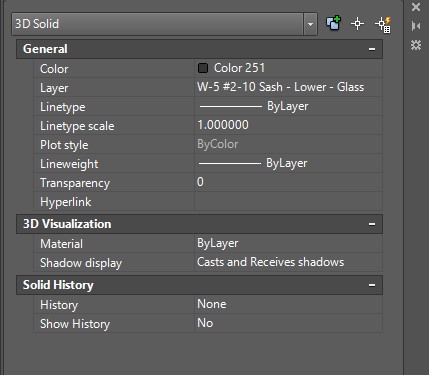The height and width of the screenshot is (375, 429).
Task: Toggle the Show History value No
Action: 288,323
